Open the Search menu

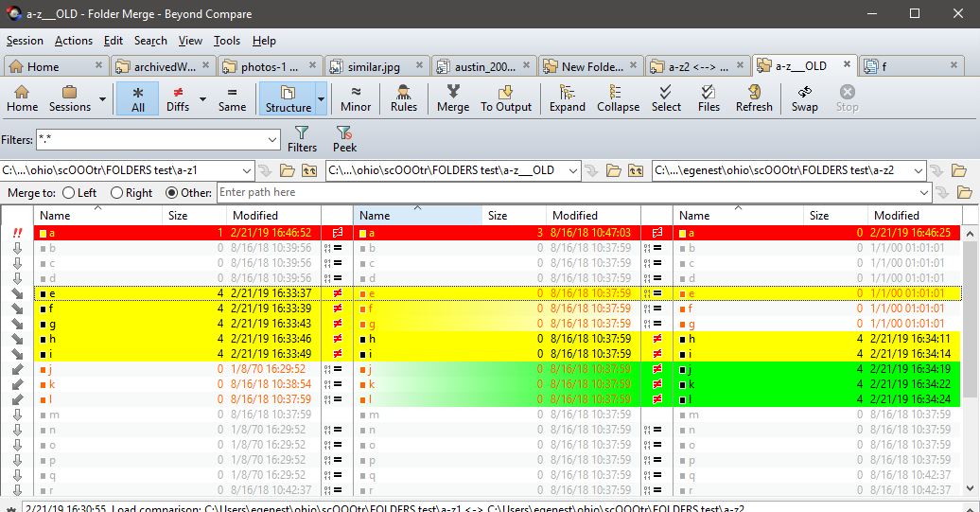(x=150, y=41)
